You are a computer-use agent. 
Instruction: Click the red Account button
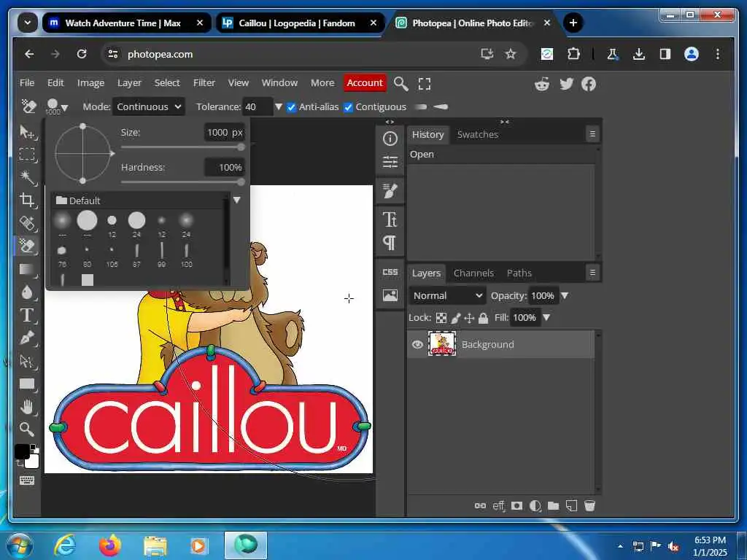(365, 83)
